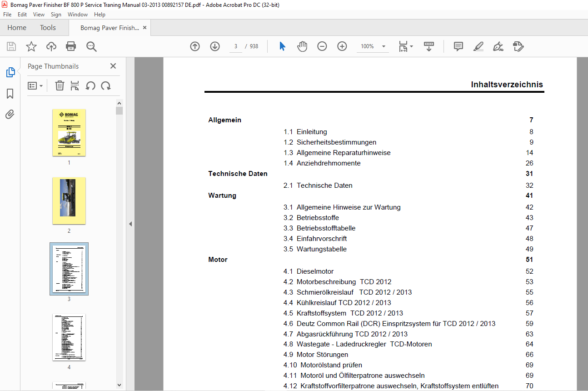Rotate page clockwise icon
This screenshot has height=391, width=588.
(x=106, y=85)
